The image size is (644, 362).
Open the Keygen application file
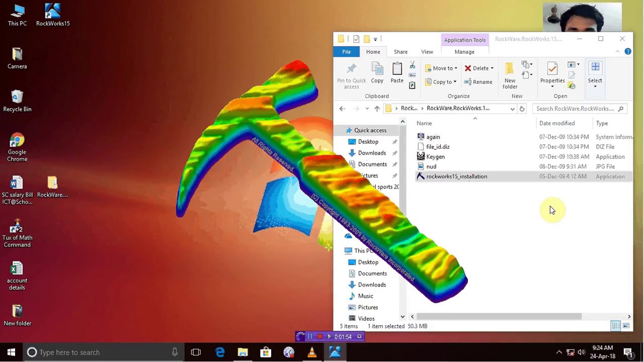436,156
